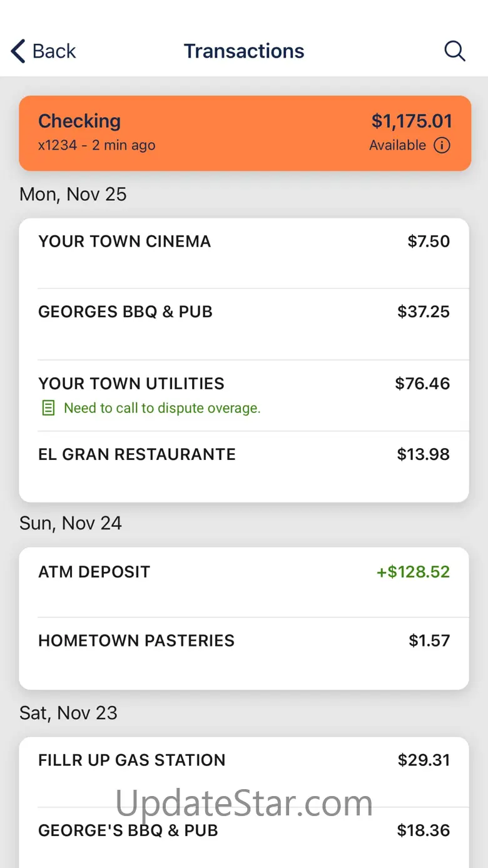Tap the Sun, Nov 24 date header

[x=71, y=523]
